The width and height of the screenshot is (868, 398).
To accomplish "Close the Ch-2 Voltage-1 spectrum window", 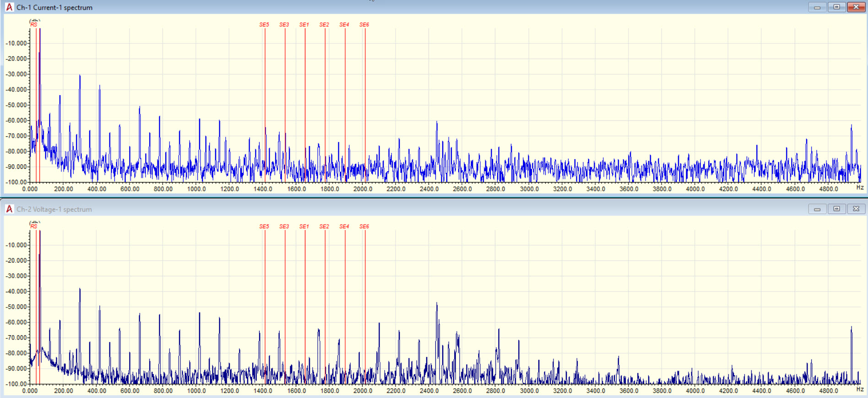I will [856, 209].
